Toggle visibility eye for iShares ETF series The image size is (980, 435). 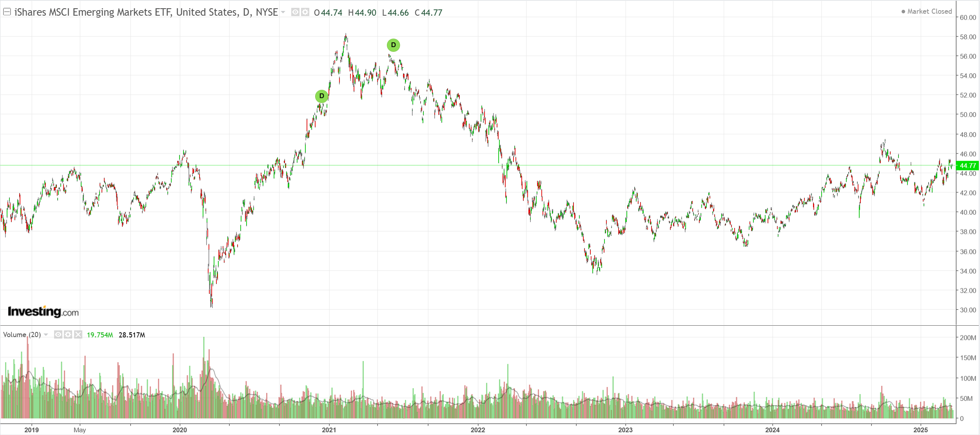coord(296,12)
